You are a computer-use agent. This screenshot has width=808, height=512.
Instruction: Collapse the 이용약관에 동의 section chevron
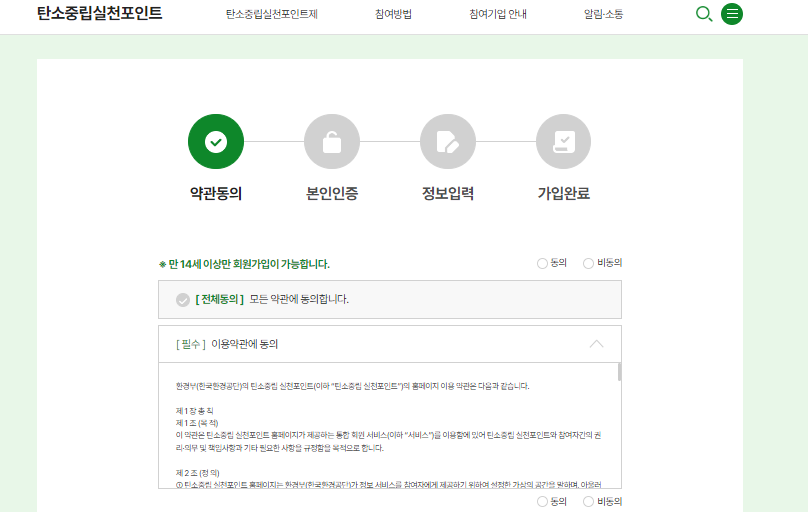point(596,344)
